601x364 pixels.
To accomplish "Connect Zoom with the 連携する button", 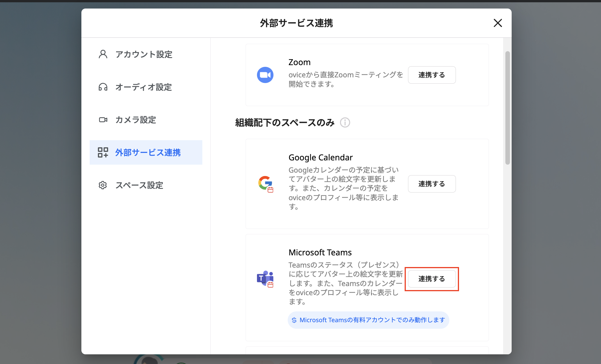I will (x=432, y=75).
